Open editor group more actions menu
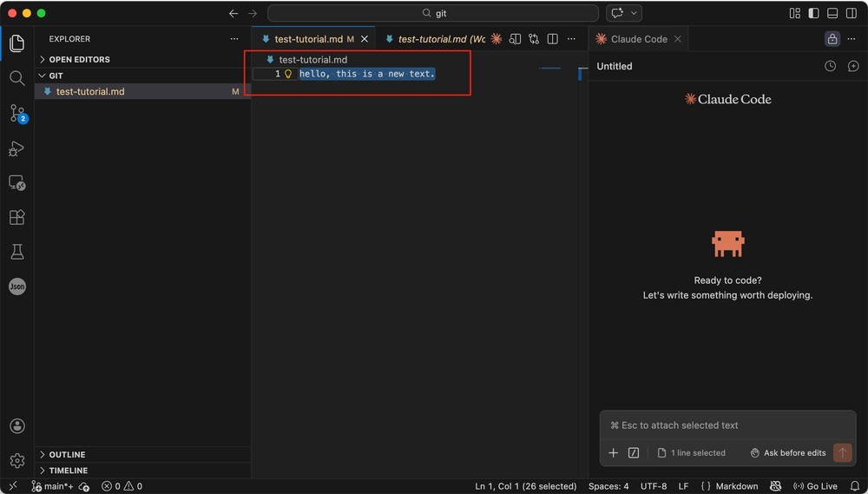Image resolution: width=868 pixels, height=494 pixels. (x=571, y=39)
